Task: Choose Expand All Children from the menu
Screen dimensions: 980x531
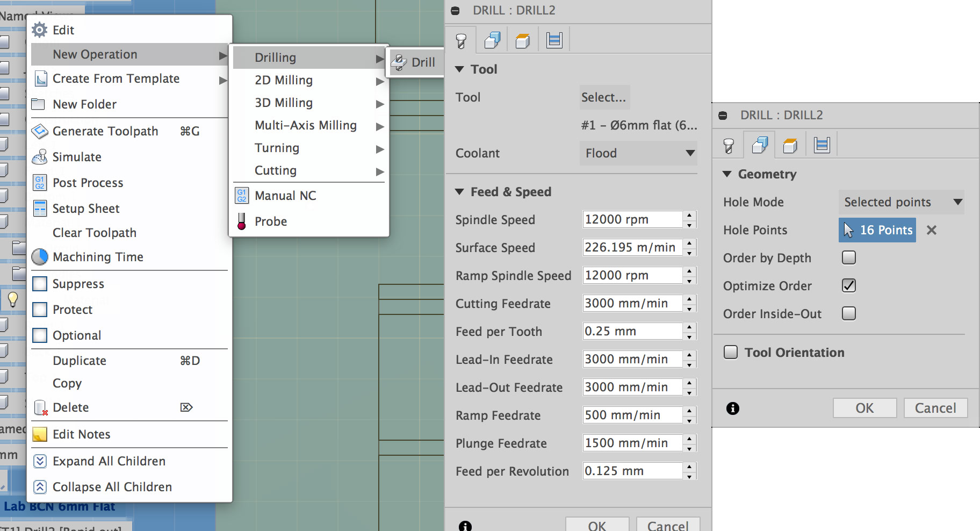Action: click(x=109, y=461)
